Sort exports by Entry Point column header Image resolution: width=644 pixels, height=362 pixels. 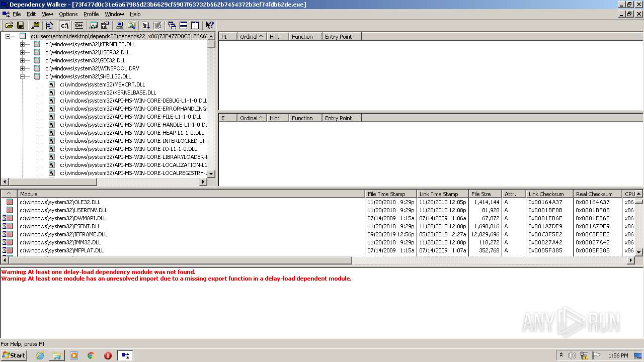pyautogui.click(x=342, y=118)
